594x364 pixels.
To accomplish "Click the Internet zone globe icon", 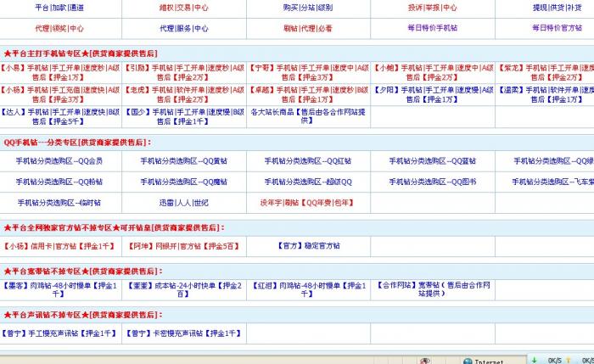I will pos(468,361).
